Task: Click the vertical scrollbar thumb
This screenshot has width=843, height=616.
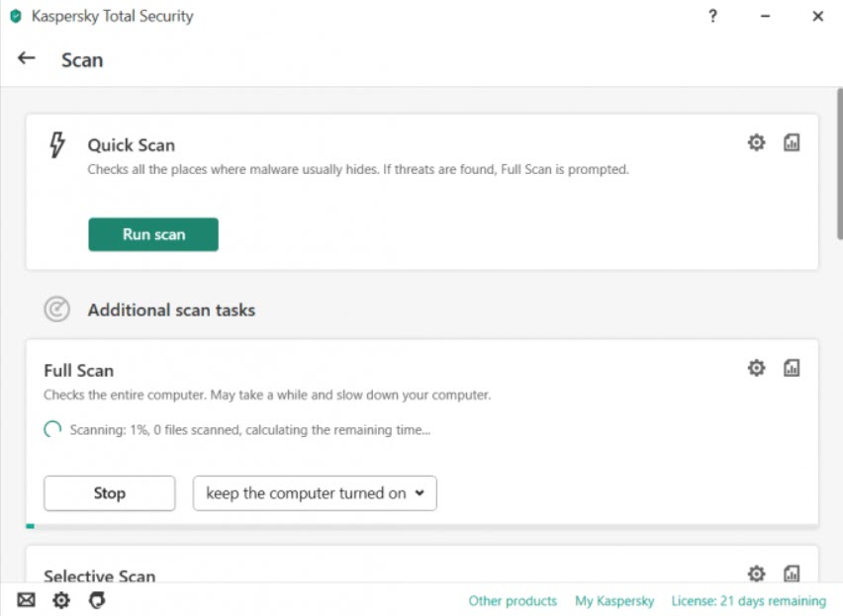Action: pos(839,164)
